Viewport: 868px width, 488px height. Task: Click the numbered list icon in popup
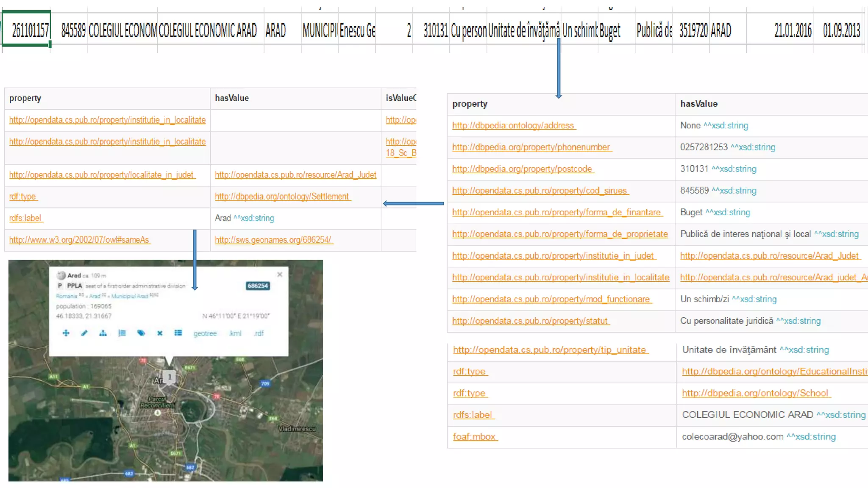pyautogui.click(x=122, y=333)
